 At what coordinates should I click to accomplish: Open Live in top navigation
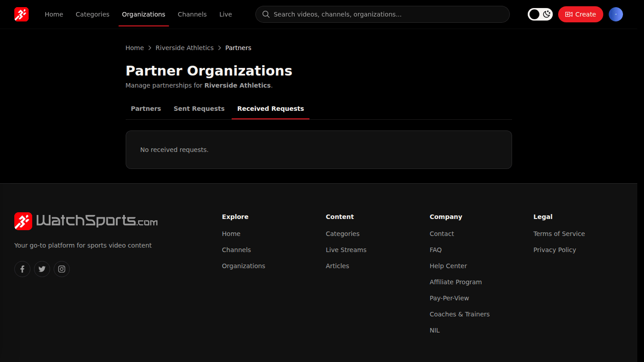click(x=225, y=14)
